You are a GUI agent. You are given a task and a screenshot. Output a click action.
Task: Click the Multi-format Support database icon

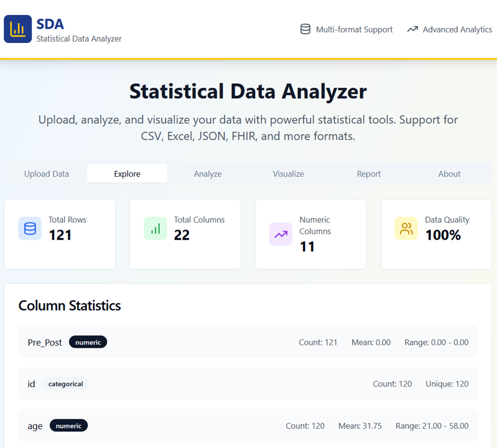[x=305, y=29]
